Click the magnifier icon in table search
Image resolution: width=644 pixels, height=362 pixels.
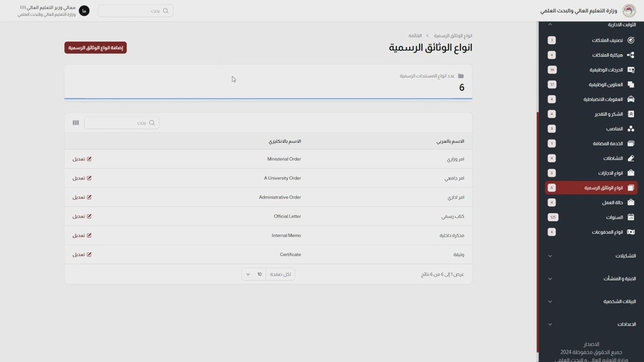152,123
